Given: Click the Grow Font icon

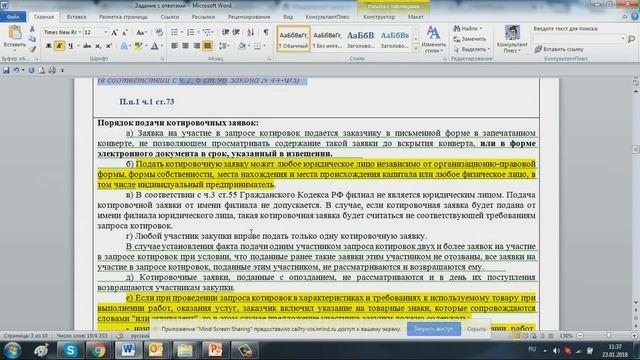Looking at the screenshot, I should click(115, 32).
